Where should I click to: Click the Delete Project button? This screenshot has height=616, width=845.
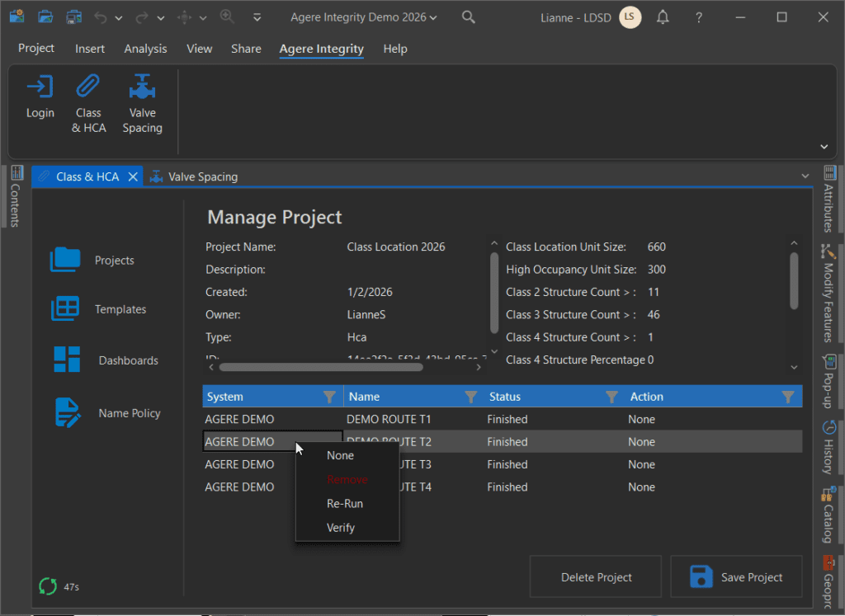click(x=596, y=577)
